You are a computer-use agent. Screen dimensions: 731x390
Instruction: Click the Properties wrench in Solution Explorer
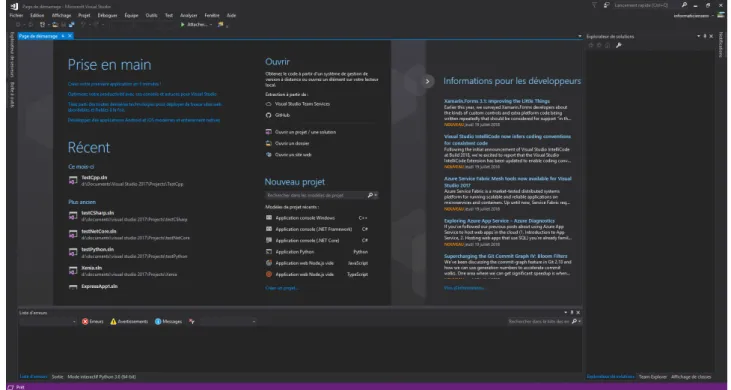point(619,45)
